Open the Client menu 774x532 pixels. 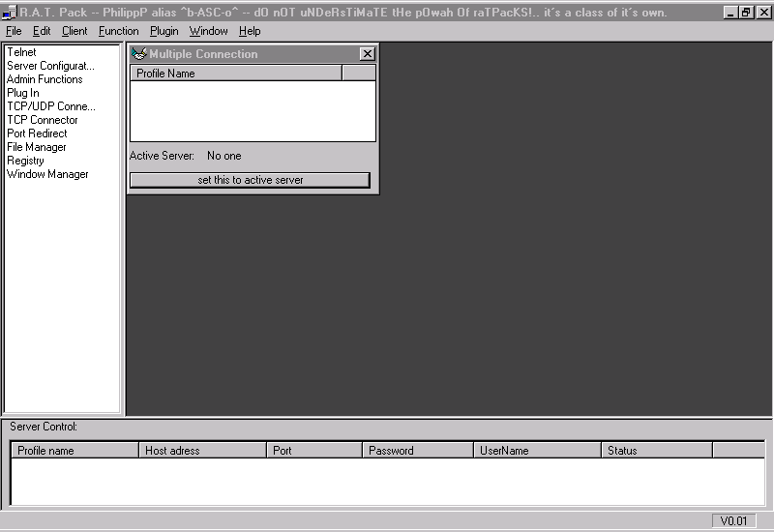point(74,31)
